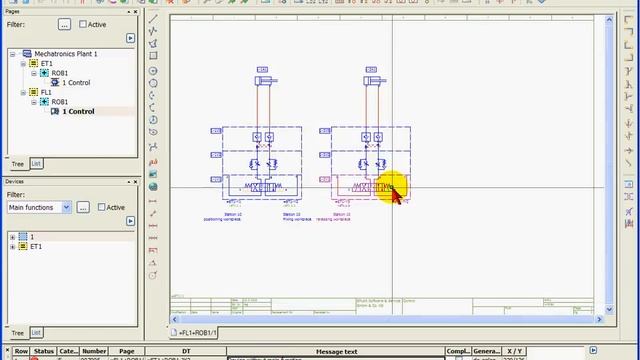The height and width of the screenshot is (360, 640).
Task: Select FL1 in the Pages tree
Action: click(46, 92)
